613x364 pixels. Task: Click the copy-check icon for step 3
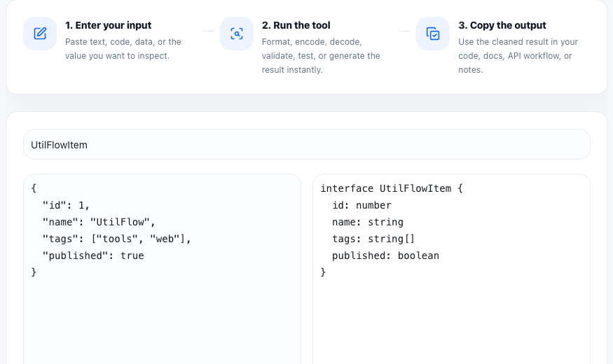[x=433, y=34]
